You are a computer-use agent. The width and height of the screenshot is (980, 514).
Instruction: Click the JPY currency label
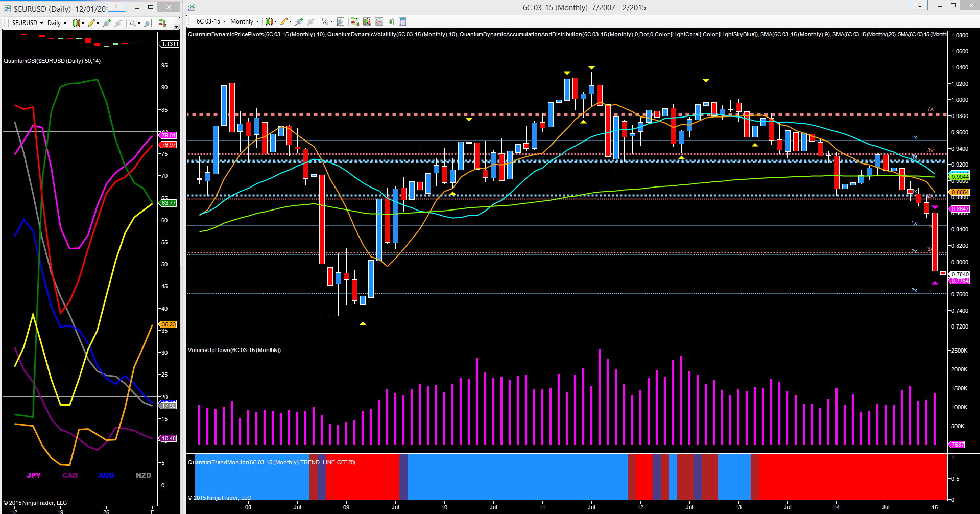[x=34, y=475]
